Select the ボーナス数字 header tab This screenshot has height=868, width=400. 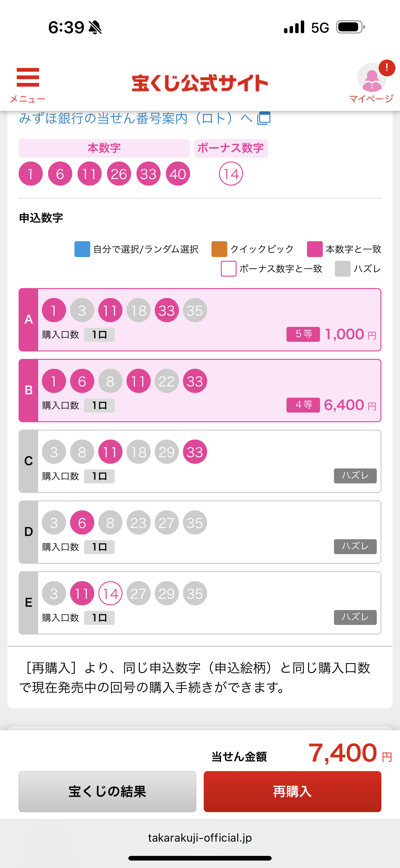(x=231, y=148)
